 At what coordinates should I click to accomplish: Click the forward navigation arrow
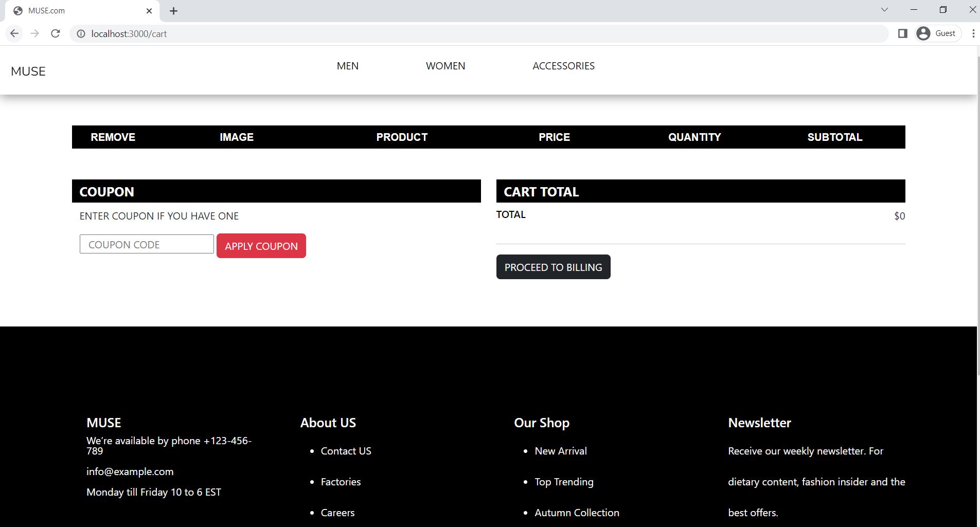34,33
